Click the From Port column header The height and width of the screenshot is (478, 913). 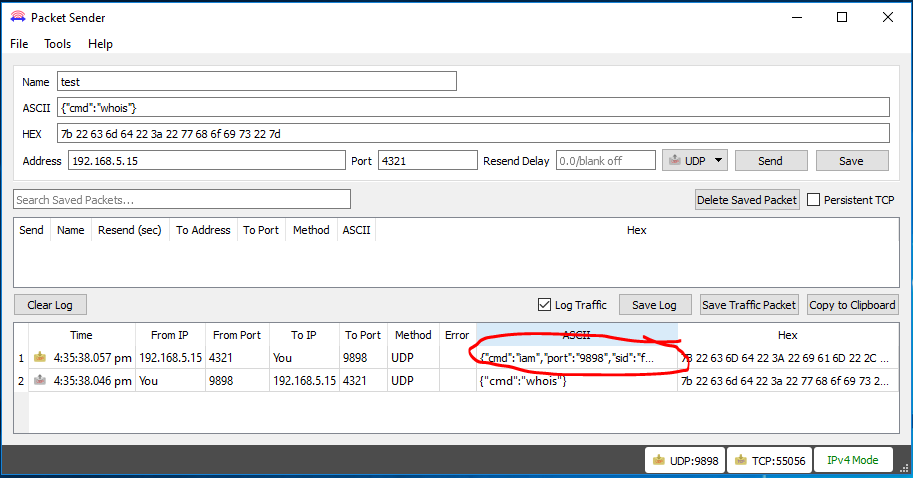237,335
